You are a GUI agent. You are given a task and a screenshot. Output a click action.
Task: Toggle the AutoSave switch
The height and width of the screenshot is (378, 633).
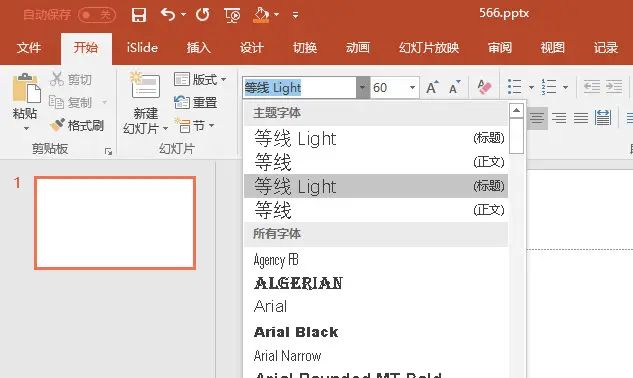(x=97, y=15)
